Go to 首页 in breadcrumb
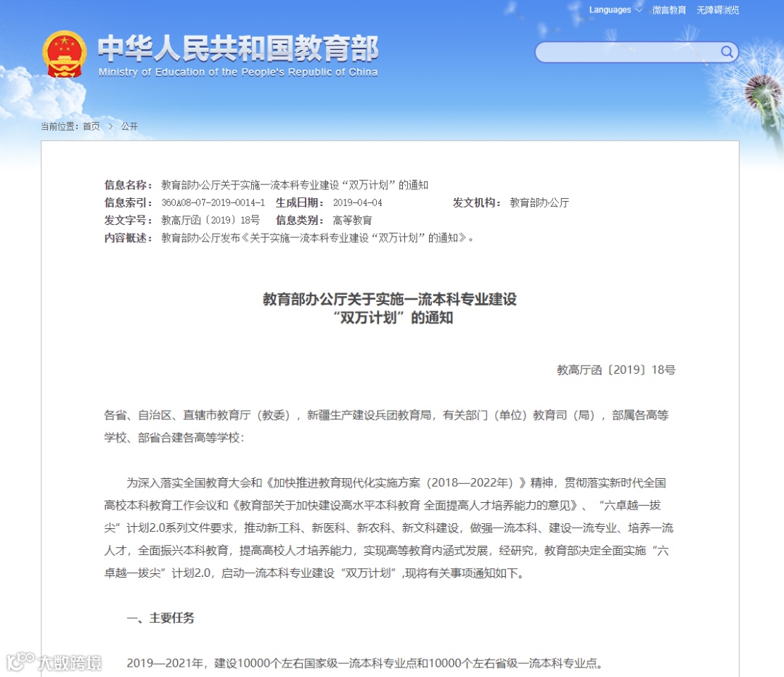Image resolution: width=784 pixels, height=677 pixels. tap(91, 126)
